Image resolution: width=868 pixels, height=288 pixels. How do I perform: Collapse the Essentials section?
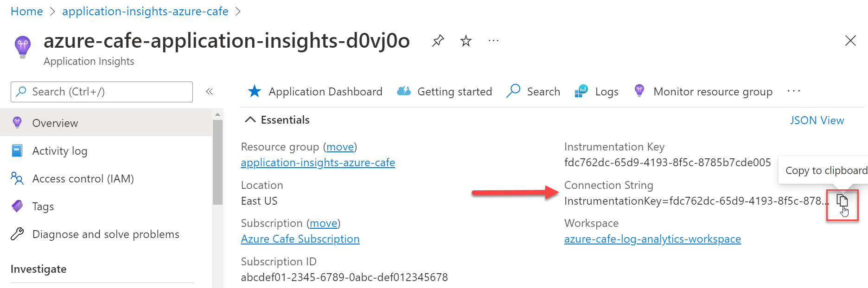(250, 120)
